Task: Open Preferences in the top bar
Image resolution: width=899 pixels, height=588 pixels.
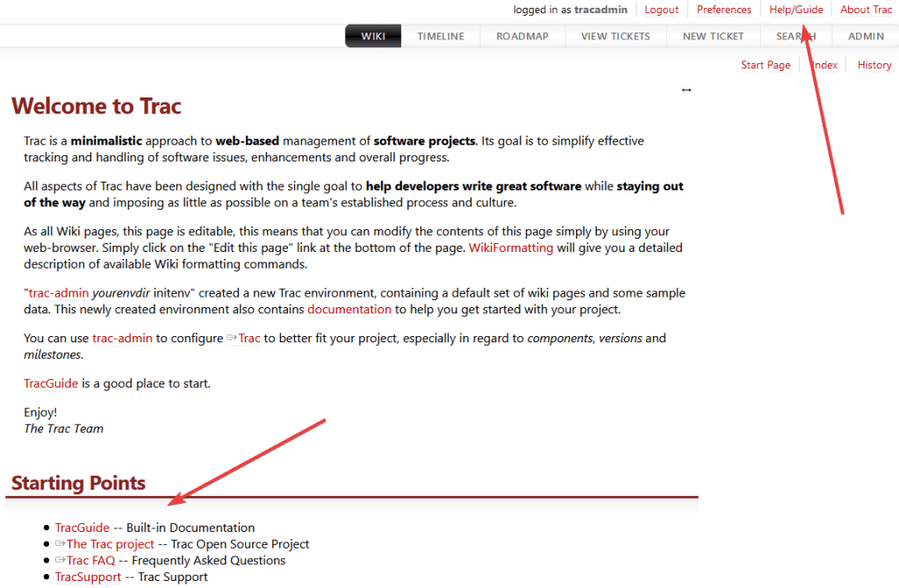Action: coord(723,10)
